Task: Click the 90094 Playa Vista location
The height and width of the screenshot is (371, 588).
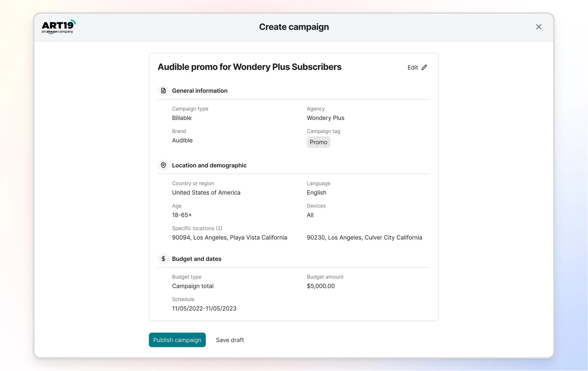Action: coord(230,238)
